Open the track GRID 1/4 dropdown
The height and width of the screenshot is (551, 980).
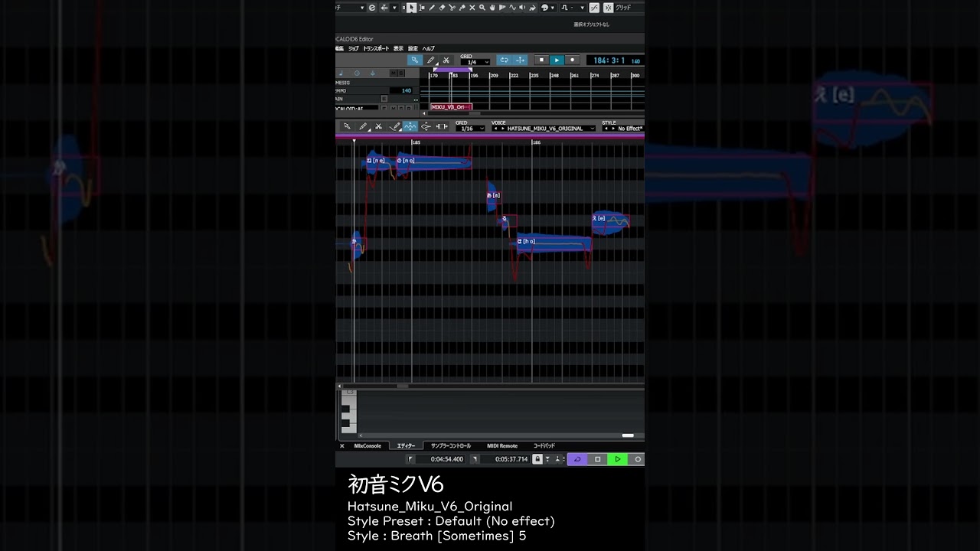(475, 62)
